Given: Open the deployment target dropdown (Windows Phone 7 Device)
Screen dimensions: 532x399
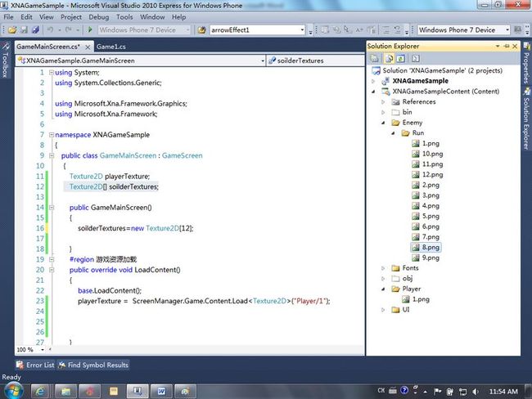Looking at the screenshot, I should point(507,29).
